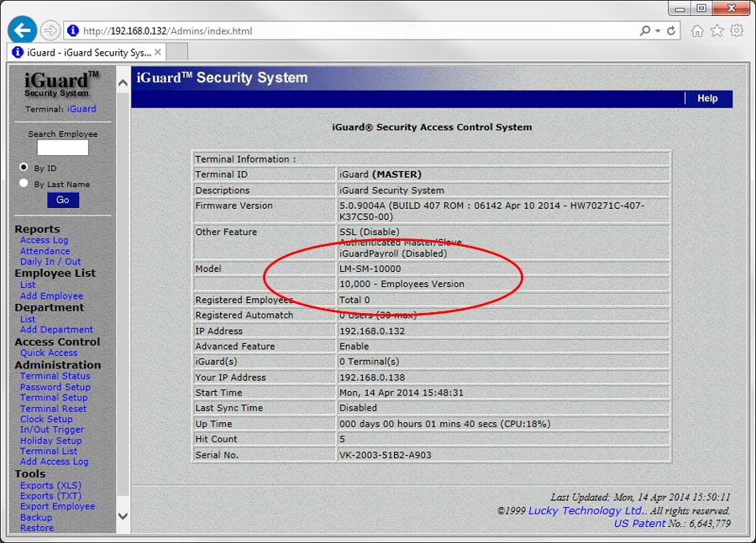Image resolution: width=756 pixels, height=543 pixels.
Task: Open Terminal Status page
Action: pyautogui.click(x=55, y=376)
